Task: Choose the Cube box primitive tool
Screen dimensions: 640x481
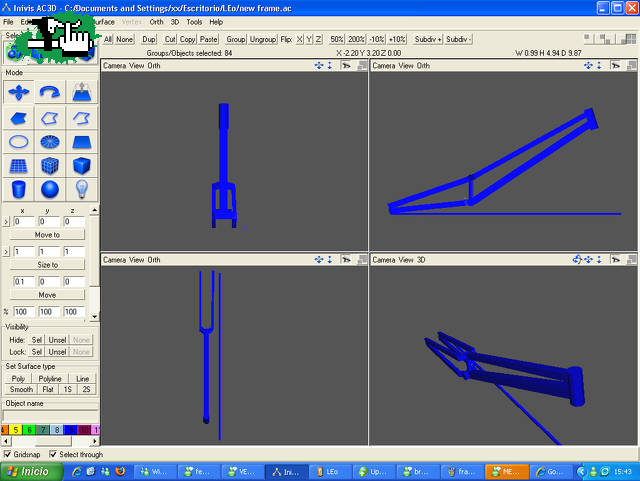Action: point(82,165)
